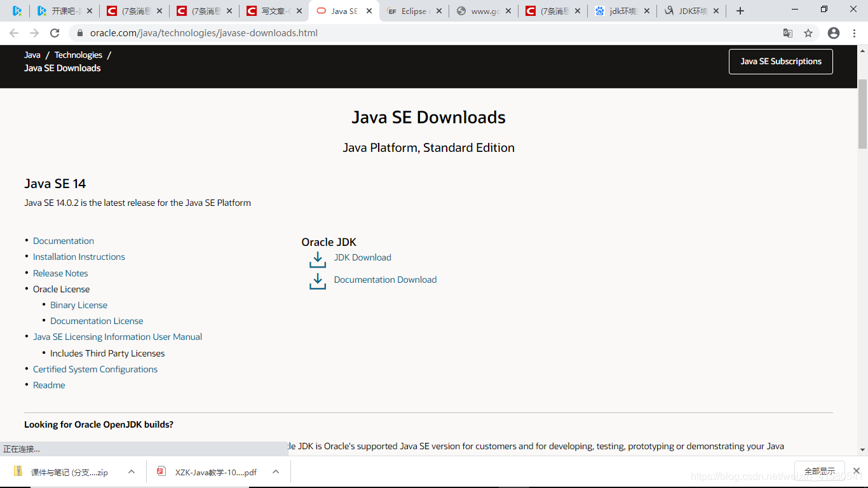Screen dimensions: 868x488
Task: Click the scrollbar down arrow
Action: click(862, 450)
